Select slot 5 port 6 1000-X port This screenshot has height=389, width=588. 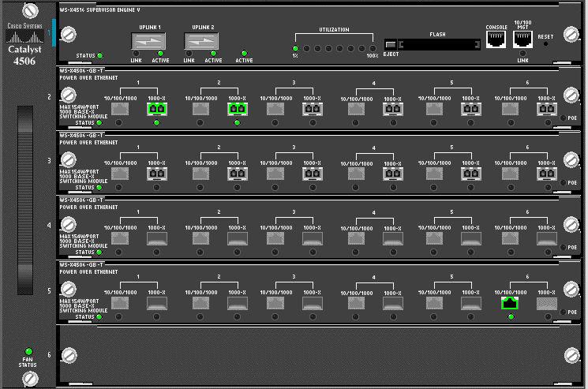point(547,304)
